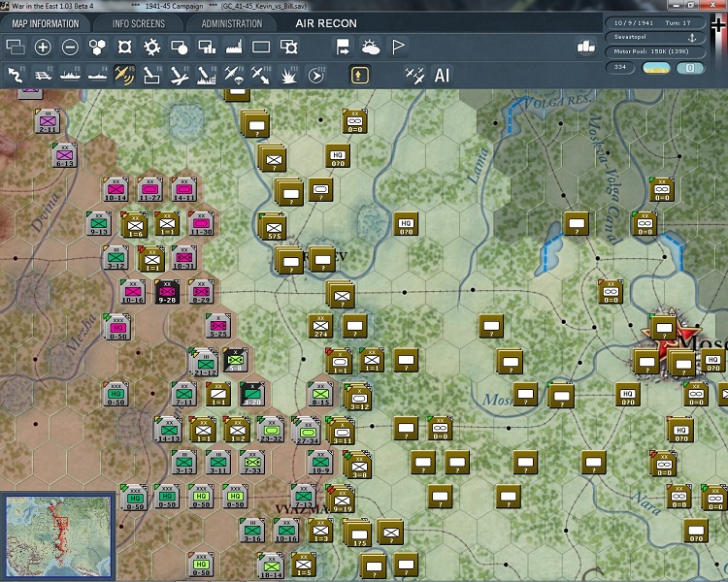Toggle the highlighted up-arrow square button

tap(360, 76)
